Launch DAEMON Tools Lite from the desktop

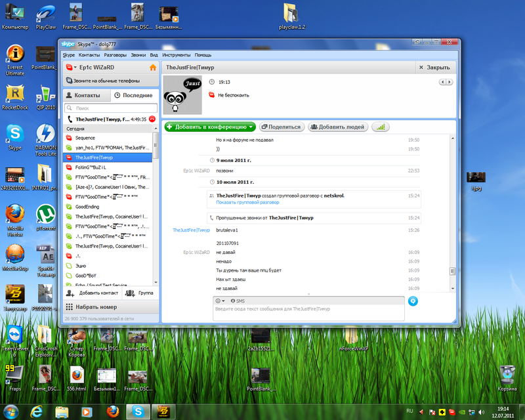click(x=45, y=140)
